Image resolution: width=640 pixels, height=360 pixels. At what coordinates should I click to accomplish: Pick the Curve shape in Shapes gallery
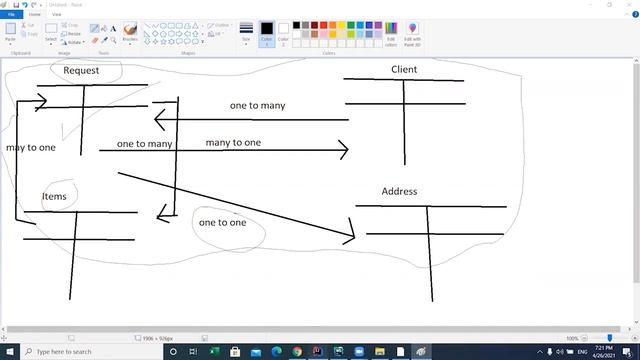155,26
